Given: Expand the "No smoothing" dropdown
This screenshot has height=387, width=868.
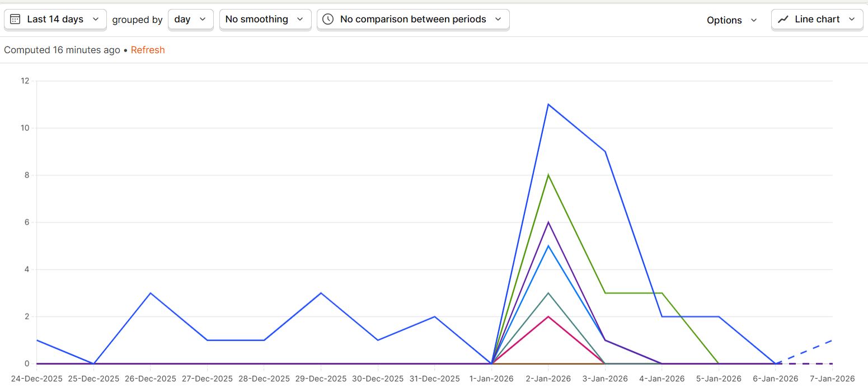Looking at the screenshot, I should [x=265, y=19].
